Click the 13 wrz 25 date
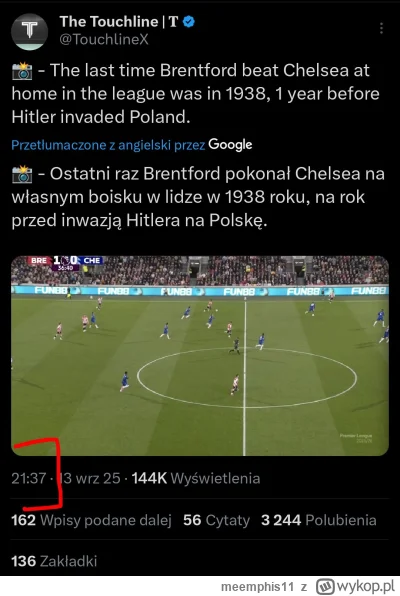The width and height of the screenshot is (400, 596). pyautogui.click(x=89, y=478)
